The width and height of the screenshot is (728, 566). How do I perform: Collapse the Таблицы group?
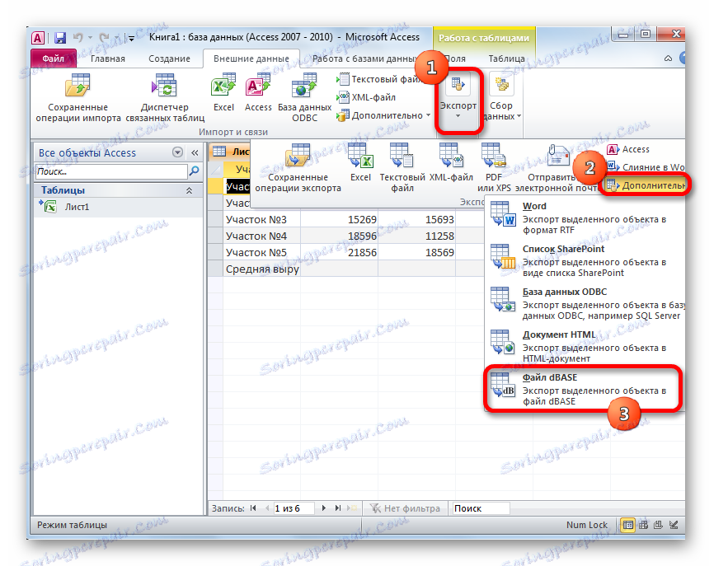pos(189,190)
